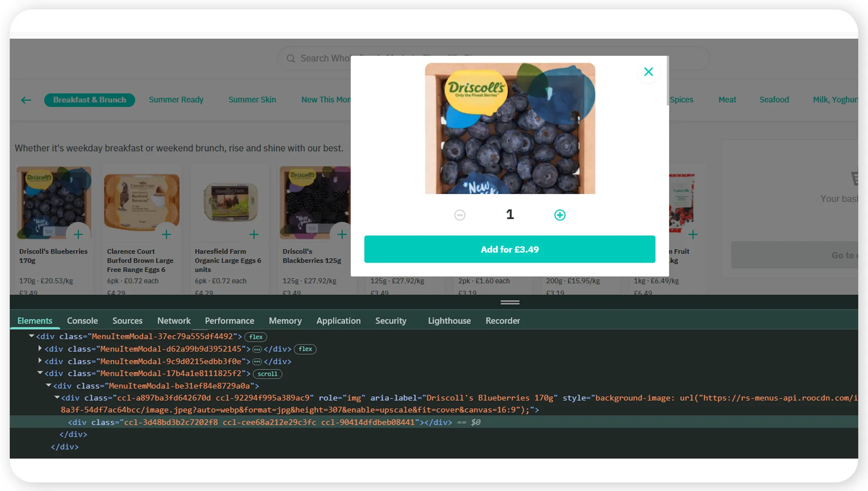The width and height of the screenshot is (868, 491).
Task: Open the Summer Skin category
Action: [252, 100]
